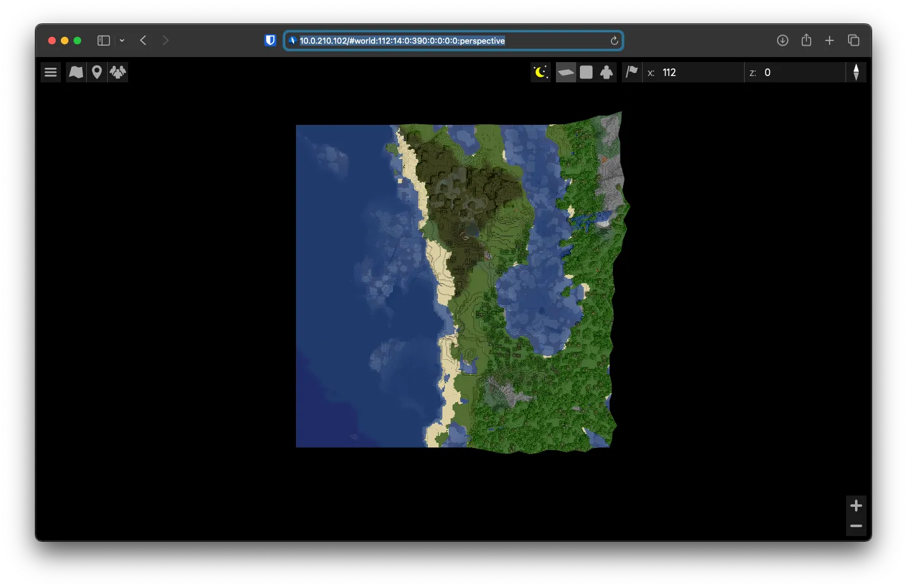The image size is (907, 588).
Task: Select free-flight person view mode
Action: pyautogui.click(x=607, y=72)
